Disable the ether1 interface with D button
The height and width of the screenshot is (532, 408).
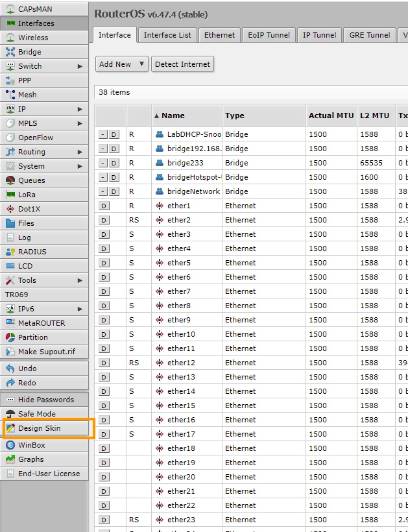pos(104,206)
